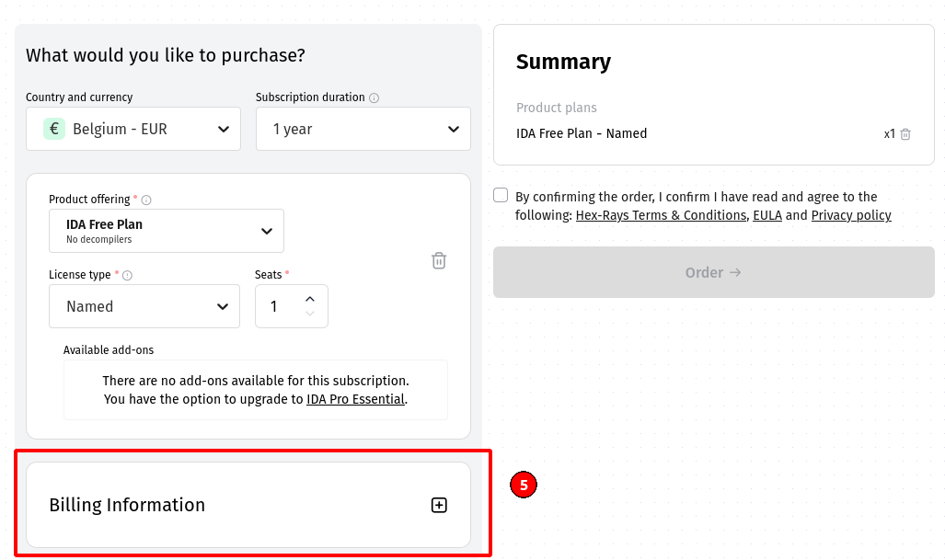Image resolution: width=945 pixels, height=560 pixels.
Task: Open the Subscription duration dropdown
Action: (363, 129)
